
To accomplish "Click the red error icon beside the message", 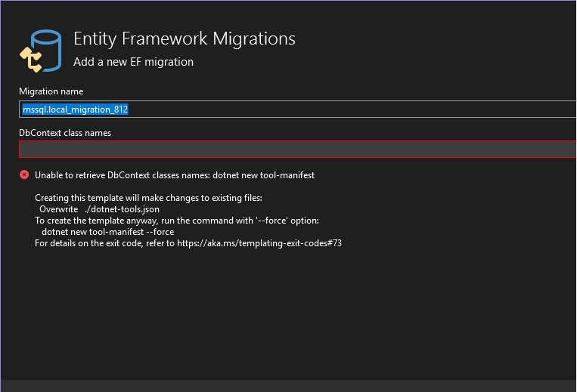I will tap(24, 174).
